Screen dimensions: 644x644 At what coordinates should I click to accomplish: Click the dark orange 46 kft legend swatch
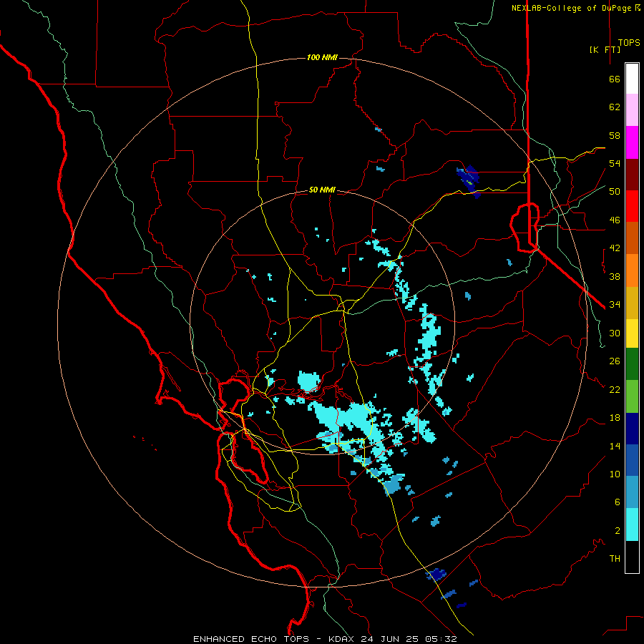pos(632,238)
